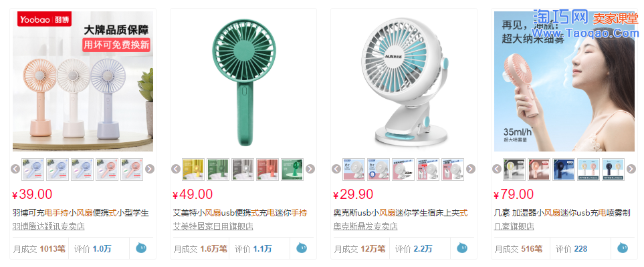Show previous thumbnails for the AUX clip fan
The image size is (644, 267).
pyautogui.click(x=336, y=169)
